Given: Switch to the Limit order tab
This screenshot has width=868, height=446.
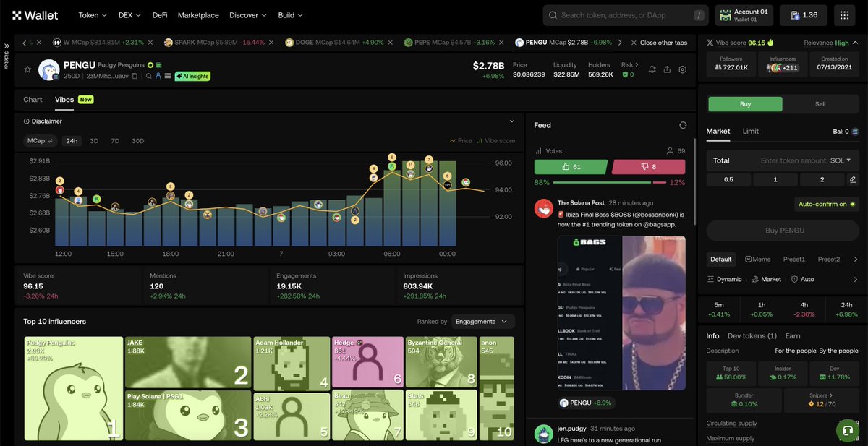Looking at the screenshot, I should [x=751, y=131].
